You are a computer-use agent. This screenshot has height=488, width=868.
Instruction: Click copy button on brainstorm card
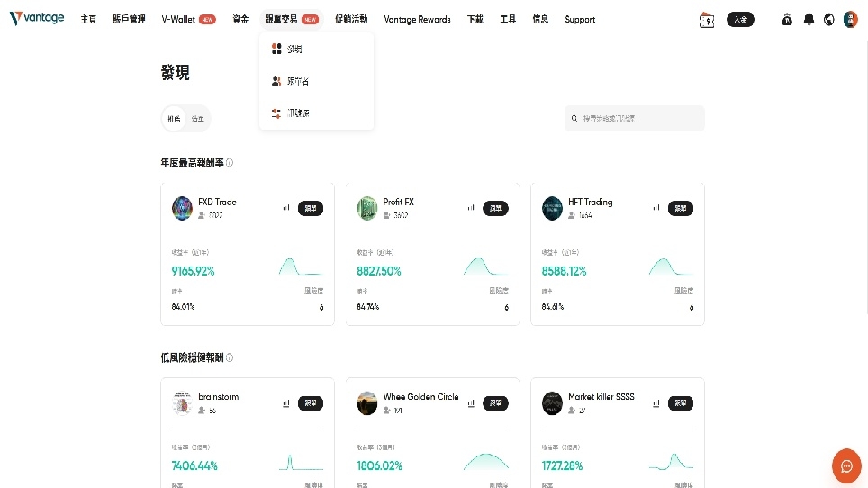click(311, 403)
